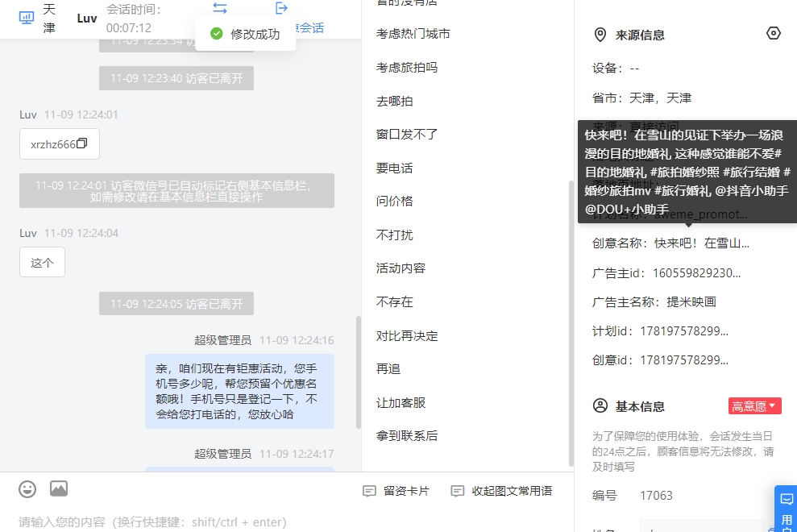Select quick phrase 对比再决定
797x532 pixels.
coord(407,335)
